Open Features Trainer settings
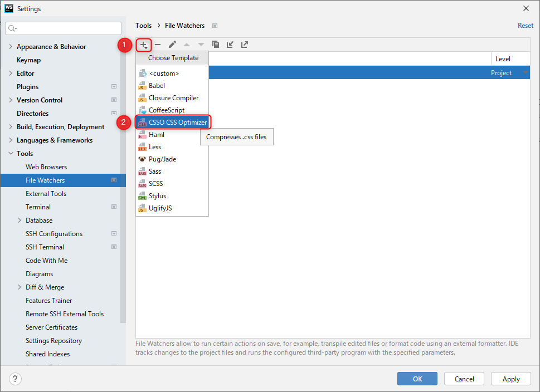 [49, 301]
